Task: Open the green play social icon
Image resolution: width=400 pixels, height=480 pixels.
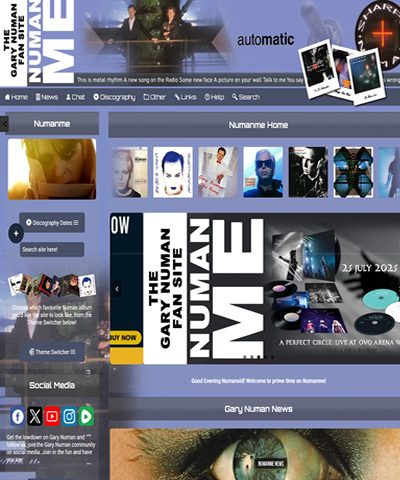Action: [x=86, y=416]
